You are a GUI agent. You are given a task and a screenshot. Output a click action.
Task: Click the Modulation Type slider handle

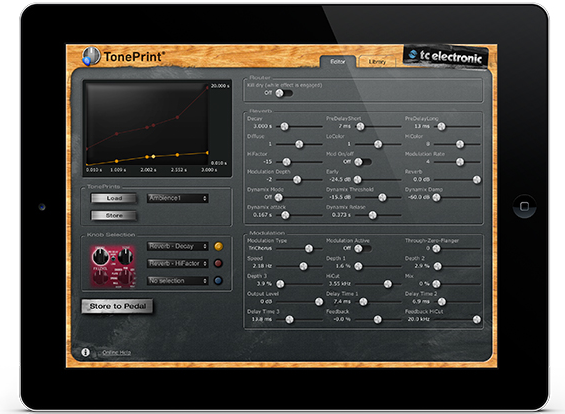click(x=309, y=249)
